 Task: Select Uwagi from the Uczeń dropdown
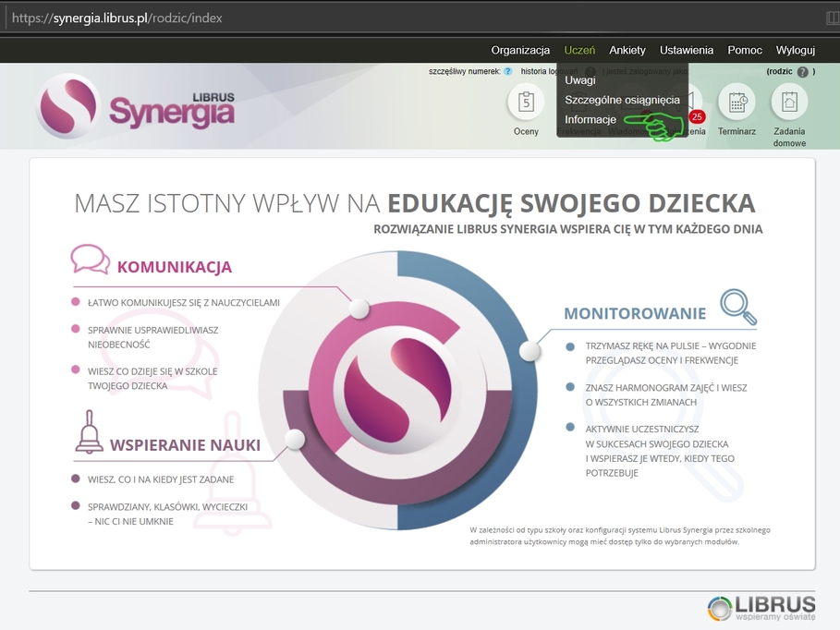580,80
